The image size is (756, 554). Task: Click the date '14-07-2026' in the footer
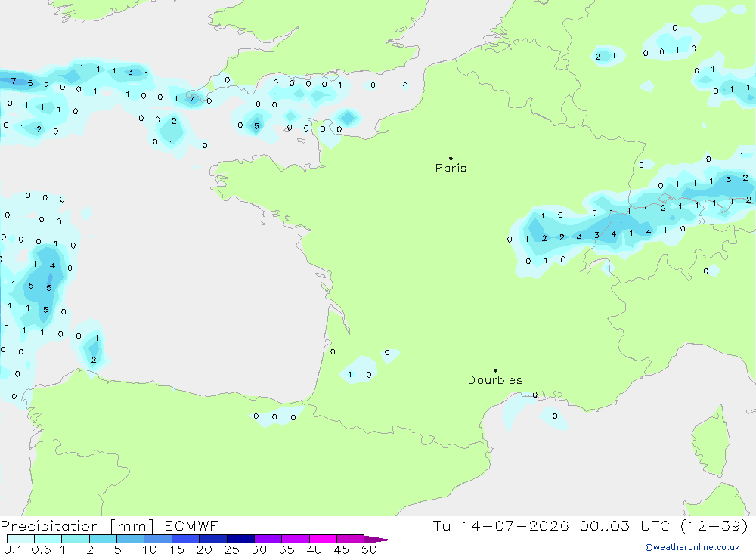(515, 526)
